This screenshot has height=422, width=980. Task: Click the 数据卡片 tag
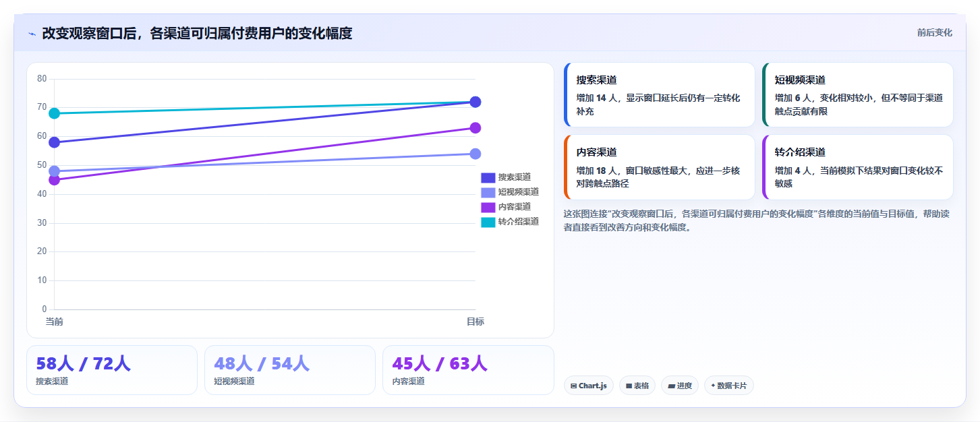728,386
